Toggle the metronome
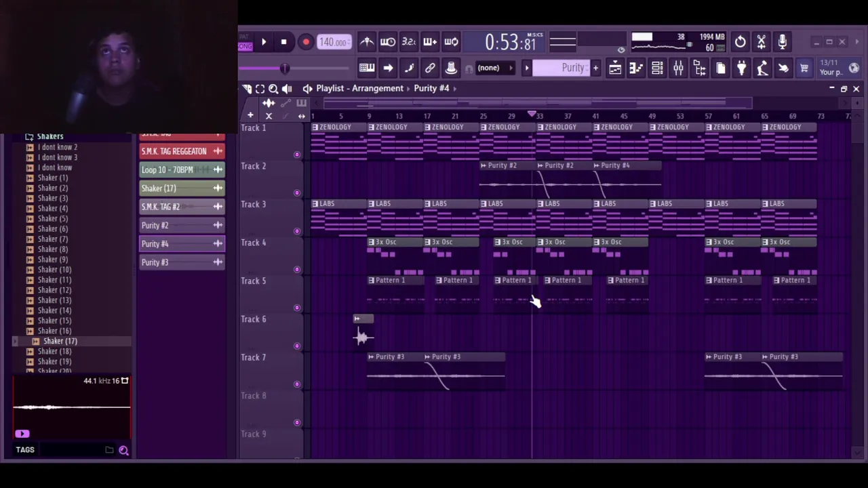868x488 pixels. coord(367,42)
